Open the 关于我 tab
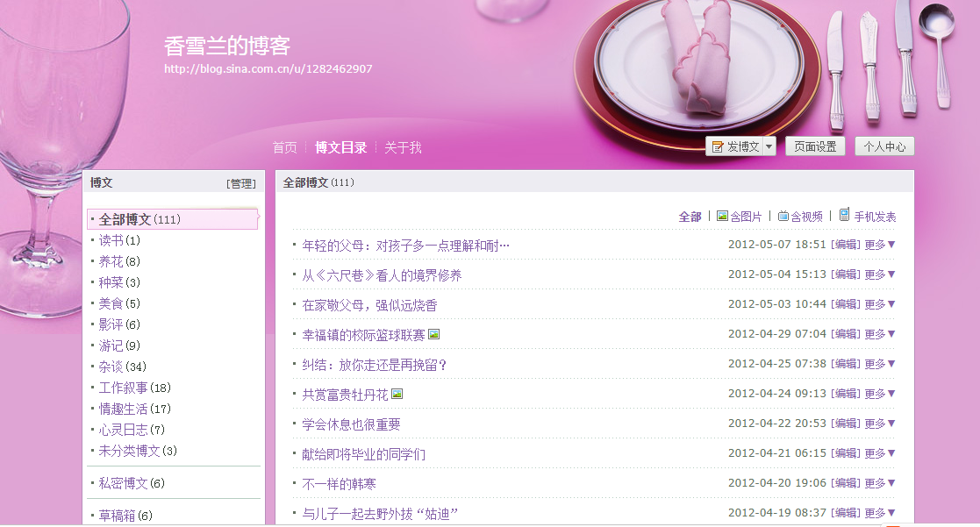This screenshot has height=527, width=980. coord(403,147)
